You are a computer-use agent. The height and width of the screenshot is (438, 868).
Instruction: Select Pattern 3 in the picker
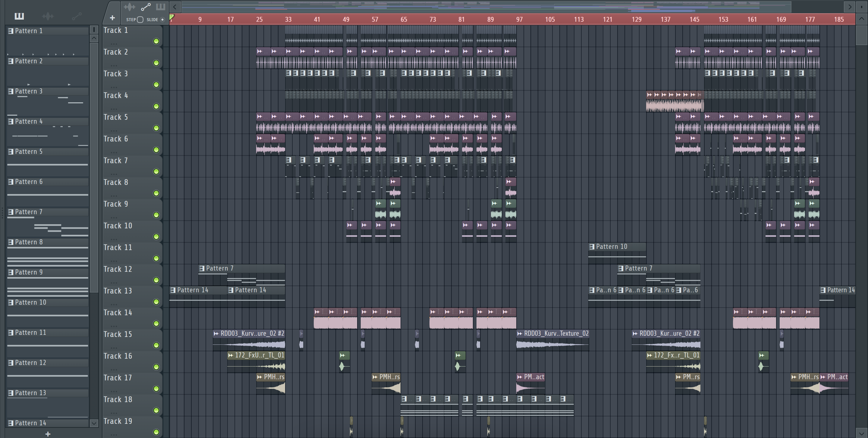tap(48, 103)
